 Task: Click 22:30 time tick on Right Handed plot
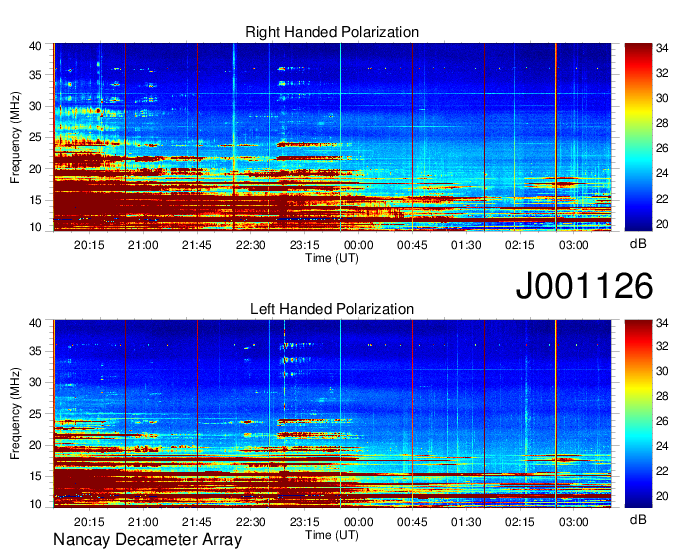[250, 245]
